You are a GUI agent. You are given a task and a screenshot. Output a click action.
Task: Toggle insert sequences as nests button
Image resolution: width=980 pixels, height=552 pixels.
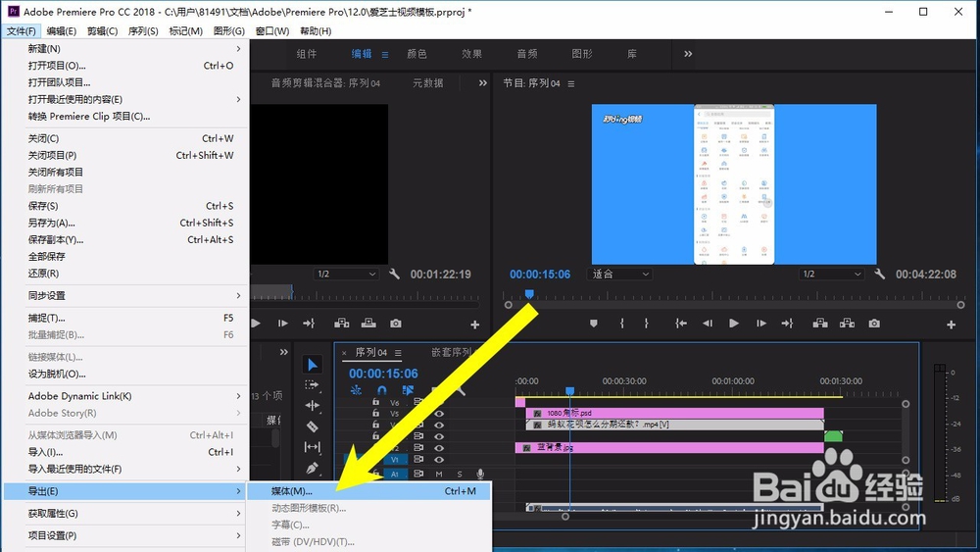click(357, 390)
